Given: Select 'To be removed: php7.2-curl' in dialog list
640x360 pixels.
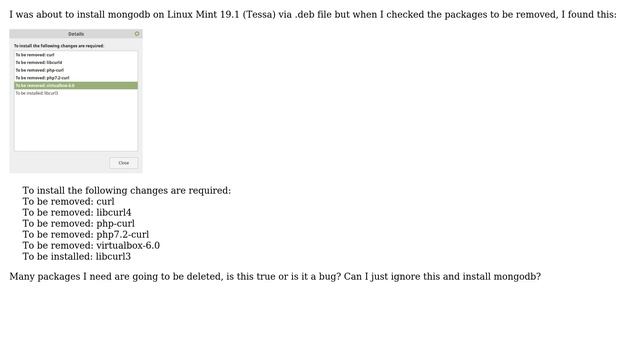Looking at the screenshot, I should 76,78.
